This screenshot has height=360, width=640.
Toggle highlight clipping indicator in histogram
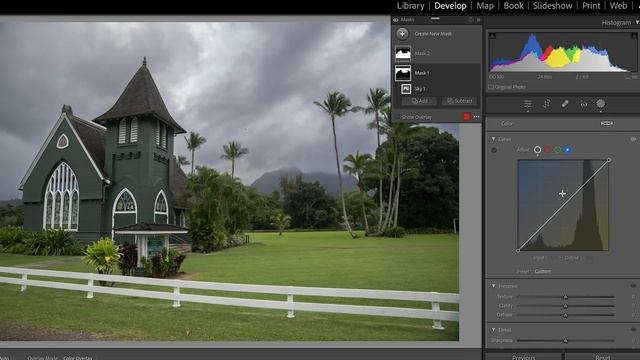coord(634,36)
